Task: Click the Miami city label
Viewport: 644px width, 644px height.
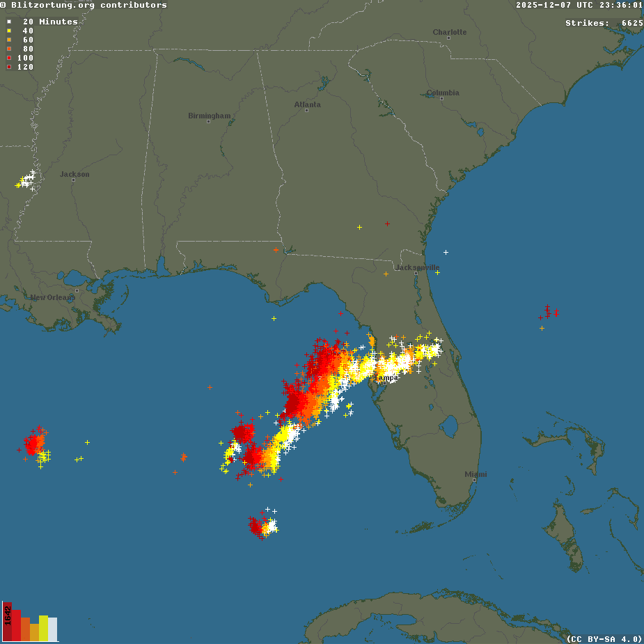Action: (476, 474)
